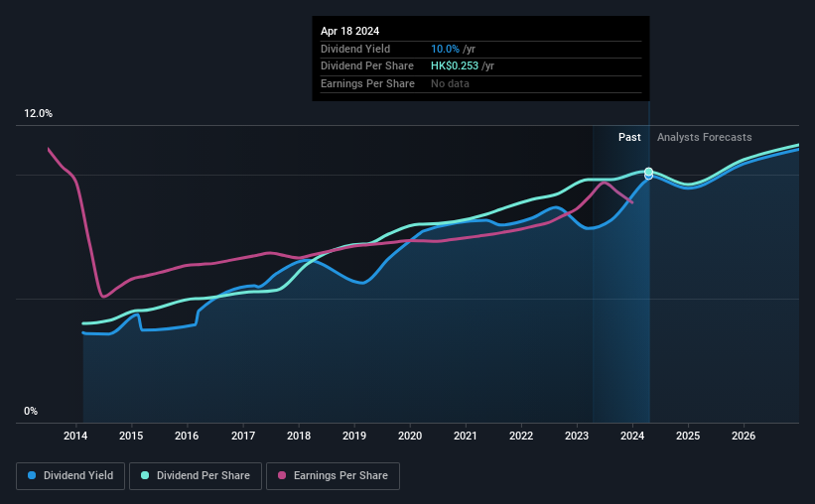Toggle the Dividend Yield legend button
Viewport: 815px width, 504px height.
[x=70, y=476]
